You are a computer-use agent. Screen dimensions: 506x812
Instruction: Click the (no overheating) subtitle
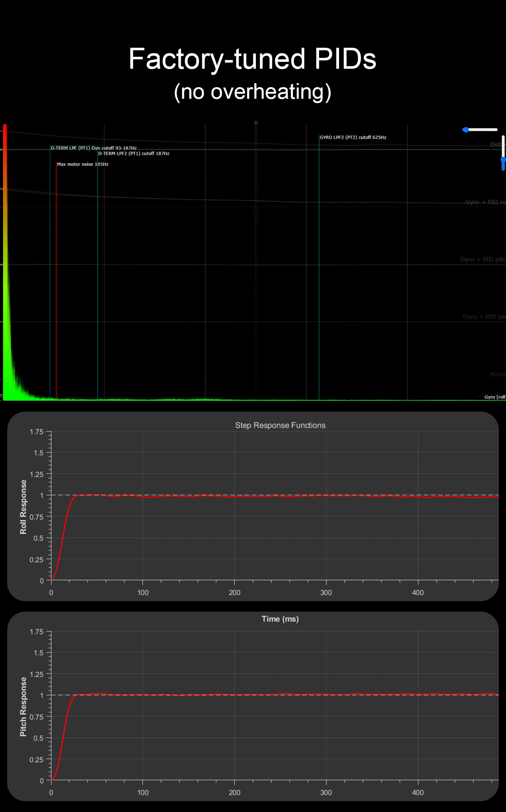click(252, 92)
